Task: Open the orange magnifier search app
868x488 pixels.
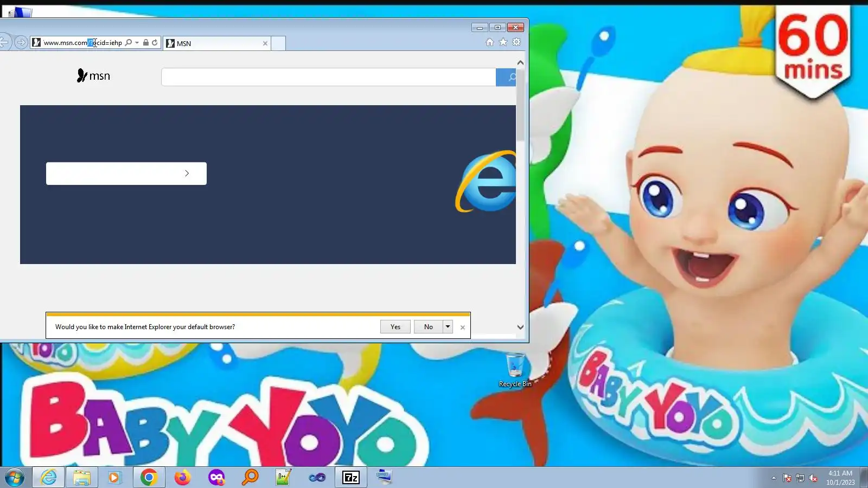Action: [250, 478]
